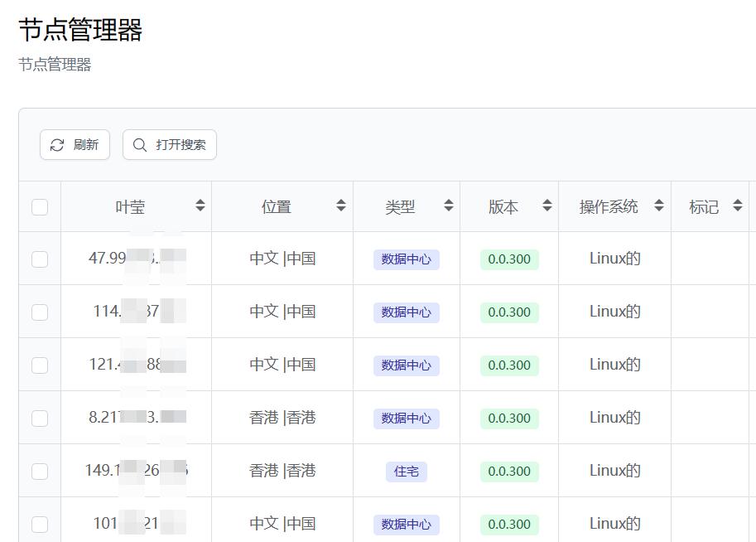Select the checkbox for row 114.
756x542 pixels.
tap(40, 312)
